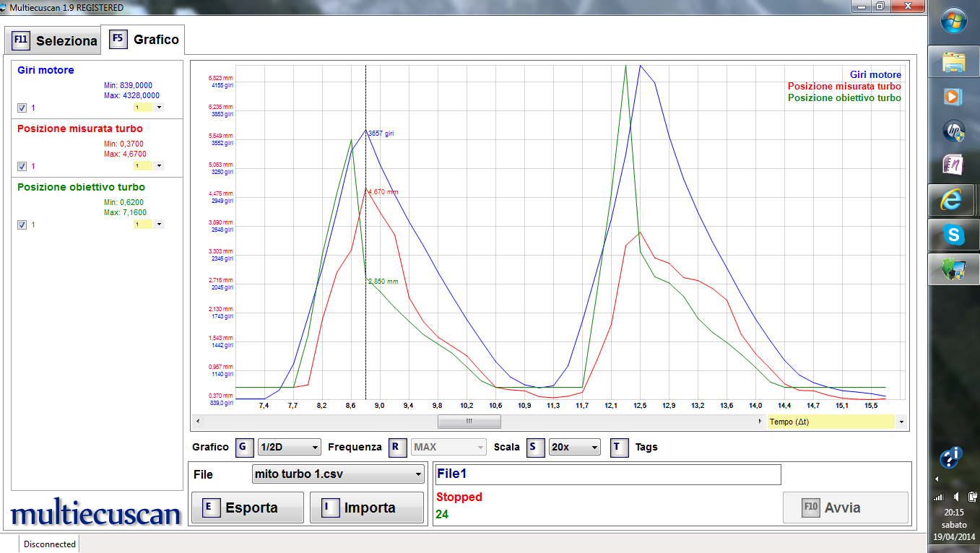Viewport: 980px width, 553px height.
Task: Select the Grafico tab
Action: click(144, 40)
